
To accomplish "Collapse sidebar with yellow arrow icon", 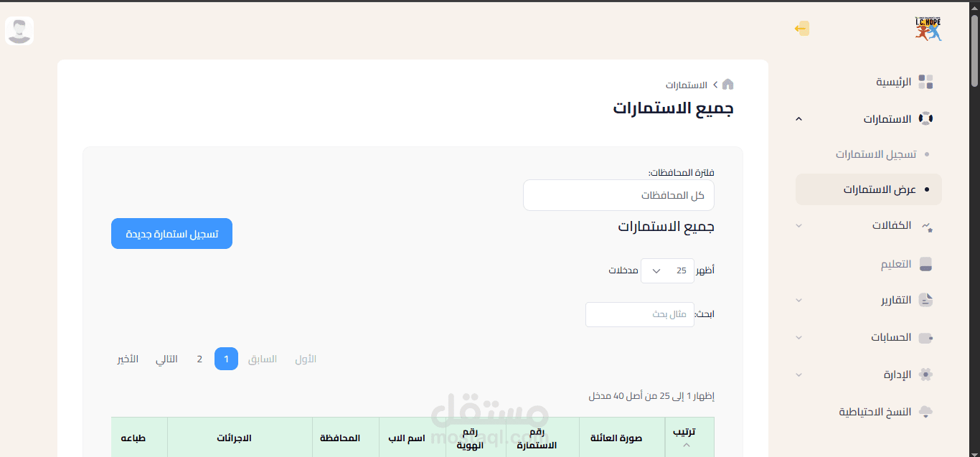I will 802,29.
